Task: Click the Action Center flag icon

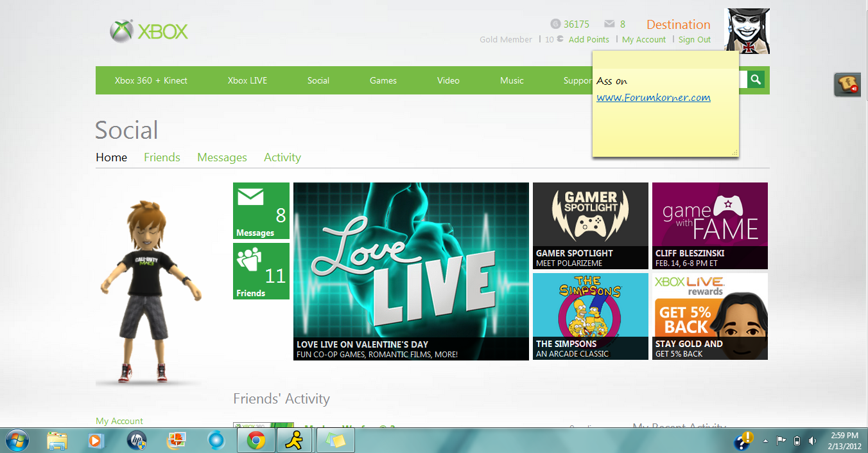Action: (x=781, y=441)
